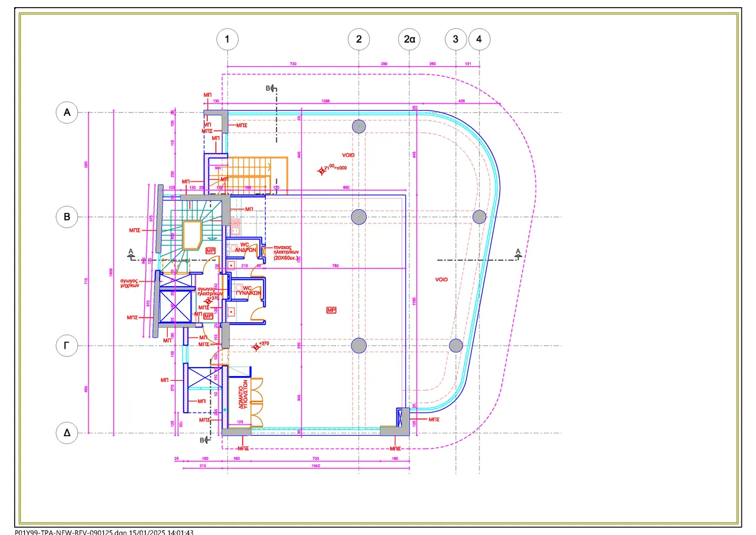
Task: Click grid bubble 1 at top
Action: click(x=227, y=40)
